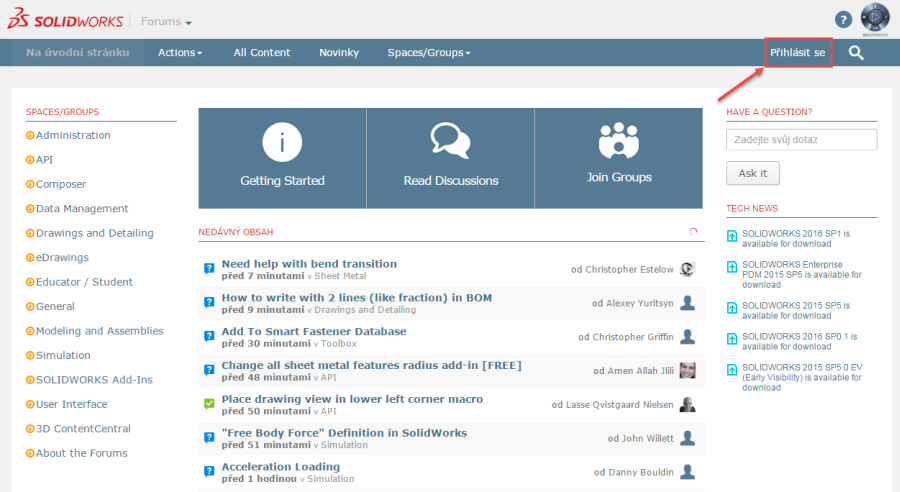The width and height of the screenshot is (900, 492).
Task: Click question icon beside bend transition post
Action: (x=209, y=269)
